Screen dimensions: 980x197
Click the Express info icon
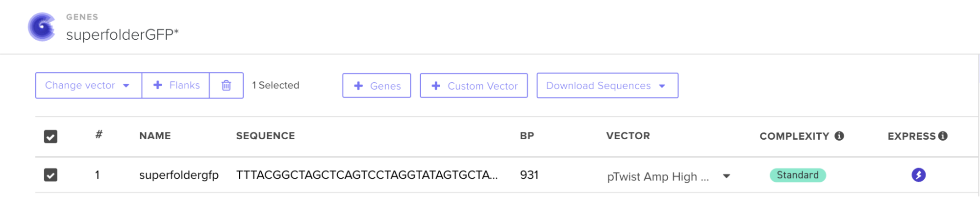pos(943,136)
